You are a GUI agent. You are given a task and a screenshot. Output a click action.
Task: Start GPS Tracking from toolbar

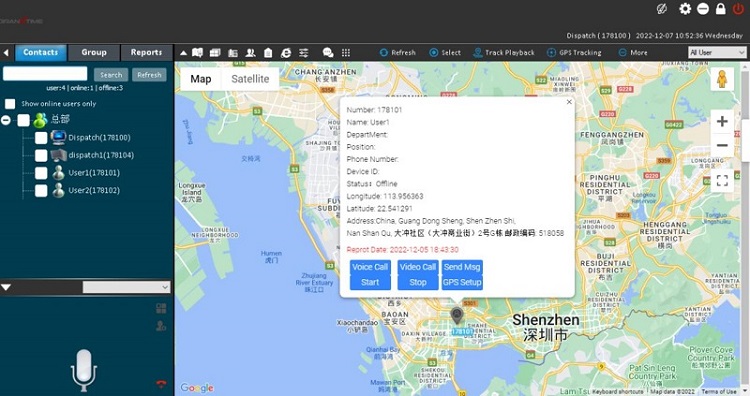[x=574, y=53]
